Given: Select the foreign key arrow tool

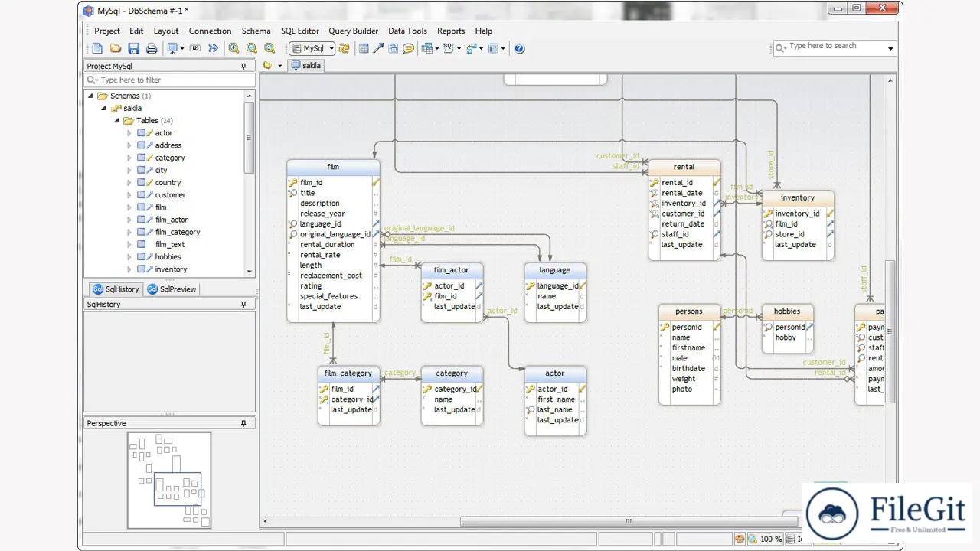Looking at the screenshot, I should coord(378,48).
